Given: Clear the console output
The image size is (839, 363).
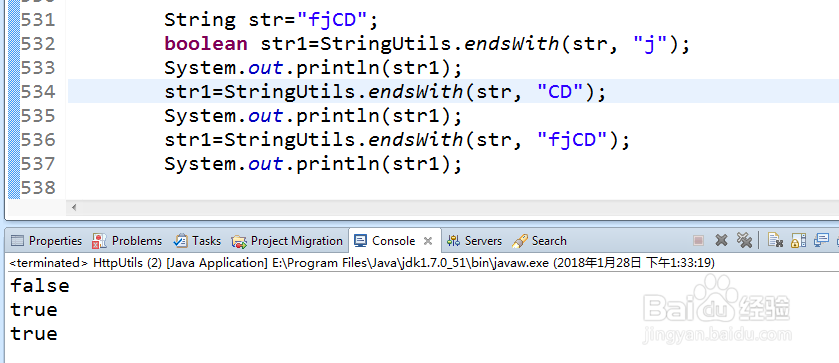Looking at the screenshot, I should pyautogui.click(x=775, y=241).
